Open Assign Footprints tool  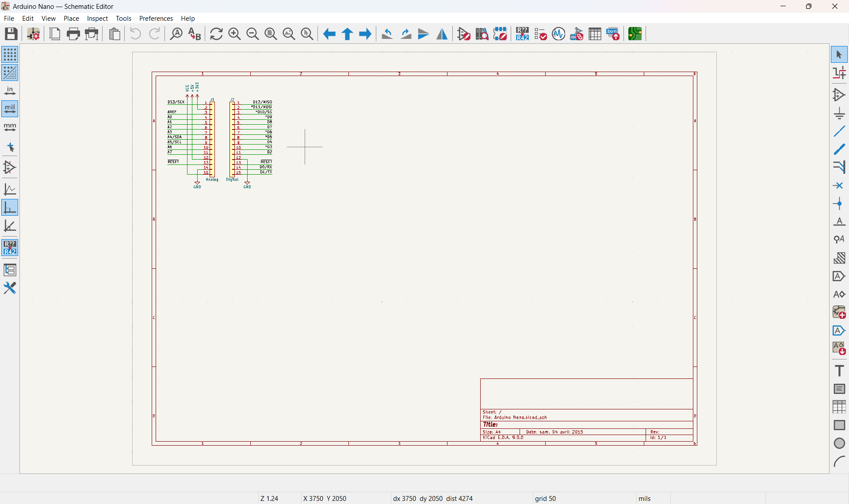point(577,34)
